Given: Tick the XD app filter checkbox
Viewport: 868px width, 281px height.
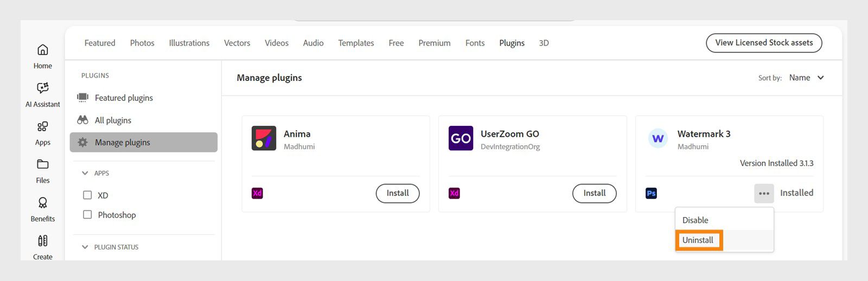Looking at the screenshot, I should coord(87,195).
